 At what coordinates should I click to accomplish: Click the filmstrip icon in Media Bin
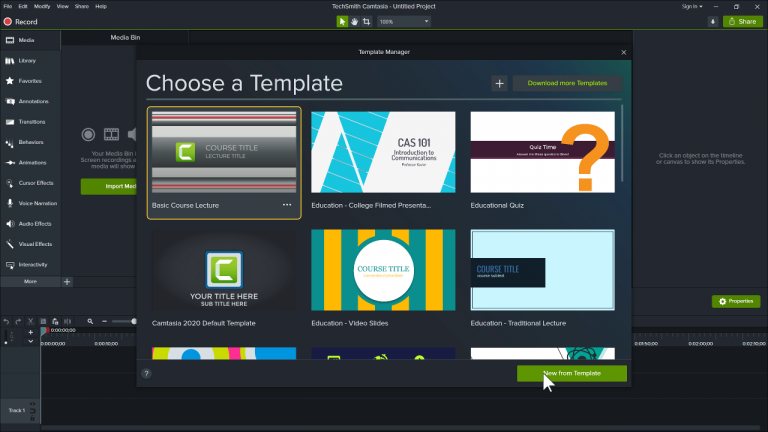click(111, 134)
